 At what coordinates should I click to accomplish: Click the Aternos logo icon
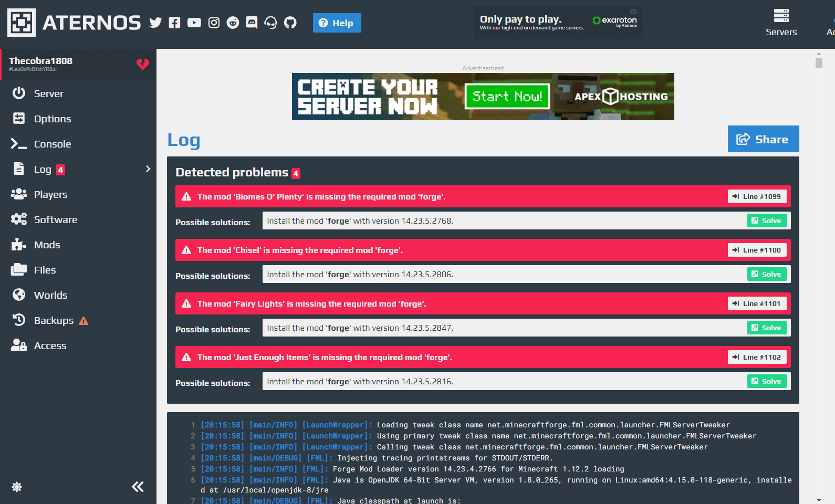(22, 23)
